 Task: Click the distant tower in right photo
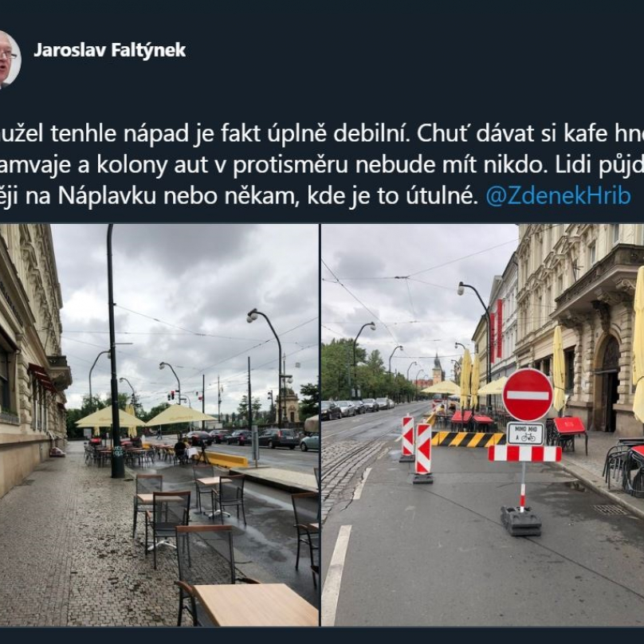438,370
